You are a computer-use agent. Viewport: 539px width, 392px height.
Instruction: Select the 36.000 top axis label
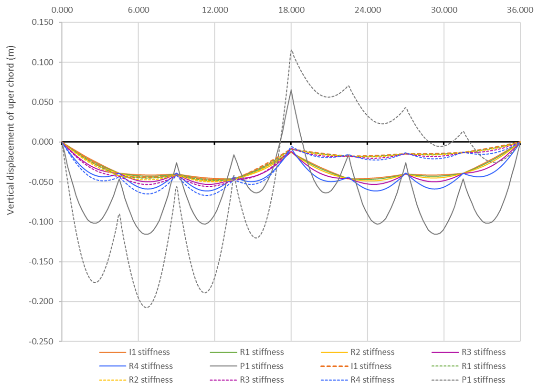click(x=520, y=10)
